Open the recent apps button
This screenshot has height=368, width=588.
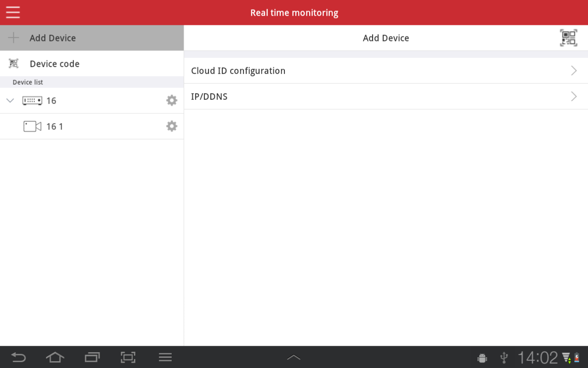[x=92, y=357]
